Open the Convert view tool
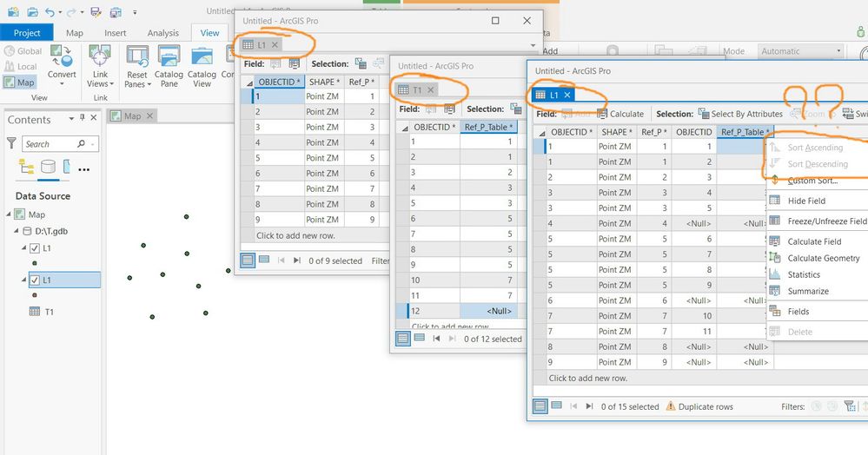Image resolution: width=868 pixels, height=455 pixels. 62,65
